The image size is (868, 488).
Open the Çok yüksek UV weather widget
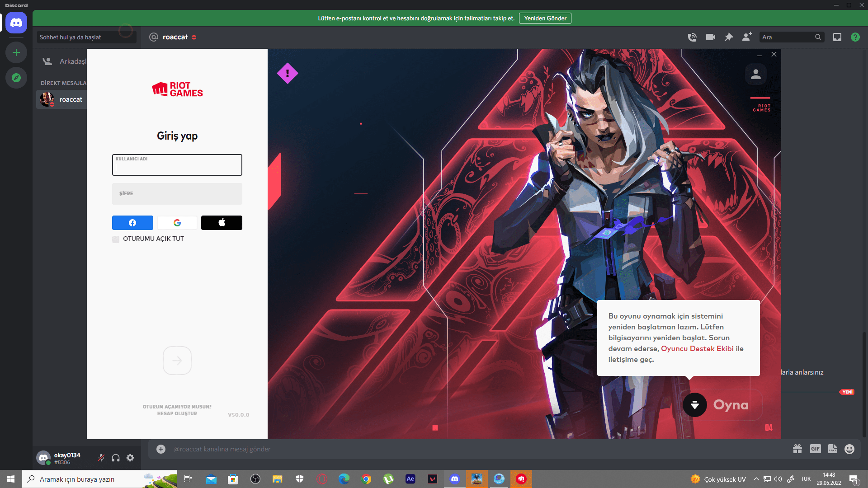coord(718,479)
